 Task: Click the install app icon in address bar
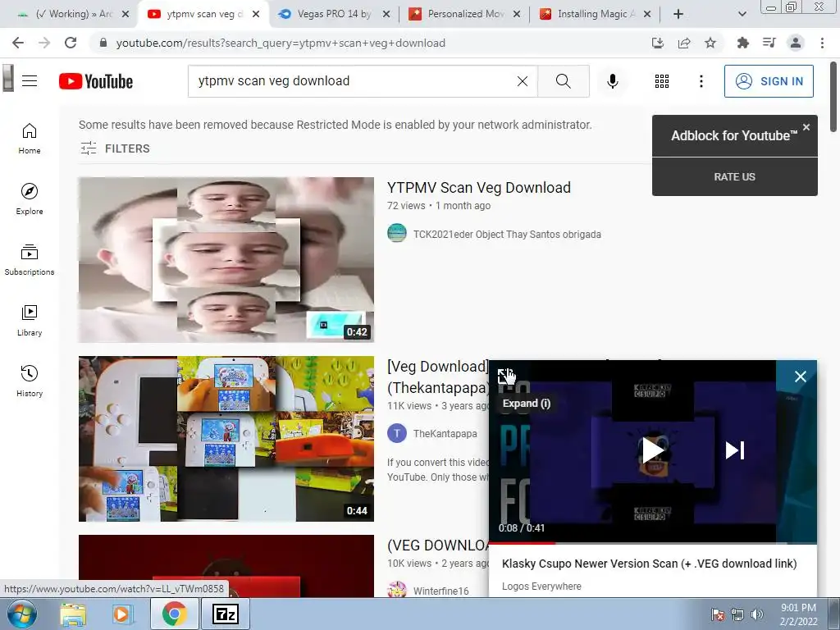[x=657, y=43]
